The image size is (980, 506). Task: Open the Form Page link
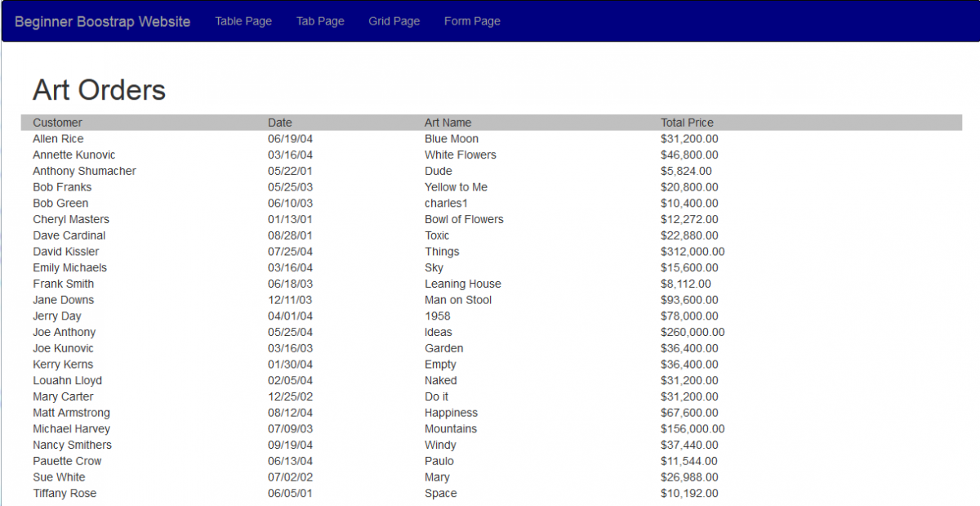[x=472, y=21]
